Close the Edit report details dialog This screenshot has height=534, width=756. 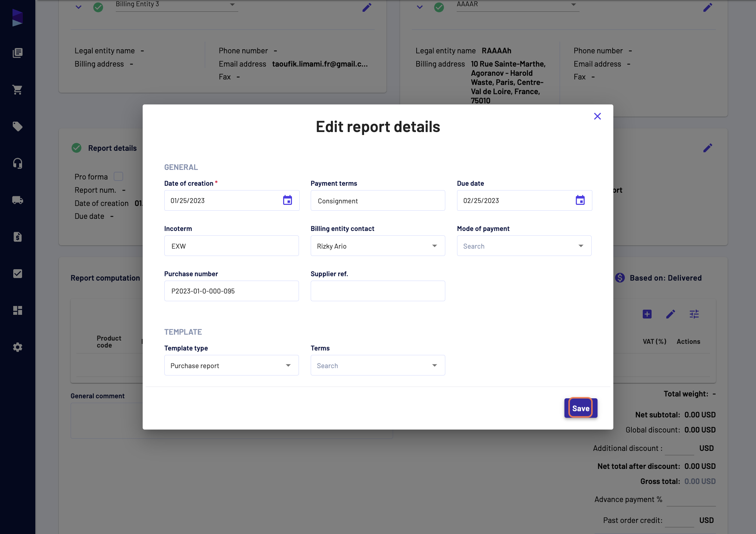pyautogui.click(x=598, y=116)
